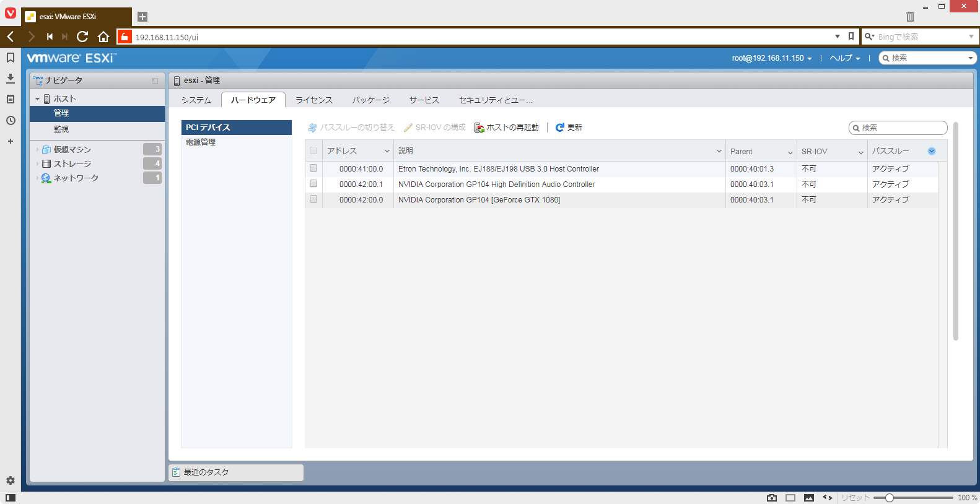Click the PCI device table search field

tap(898, 128)
